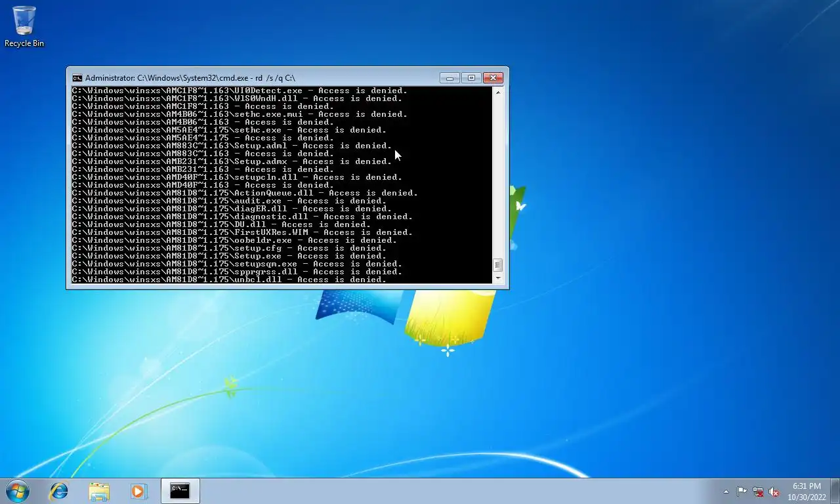Click the line with Setup.adml
840x504 pixels.
point(232,146)
